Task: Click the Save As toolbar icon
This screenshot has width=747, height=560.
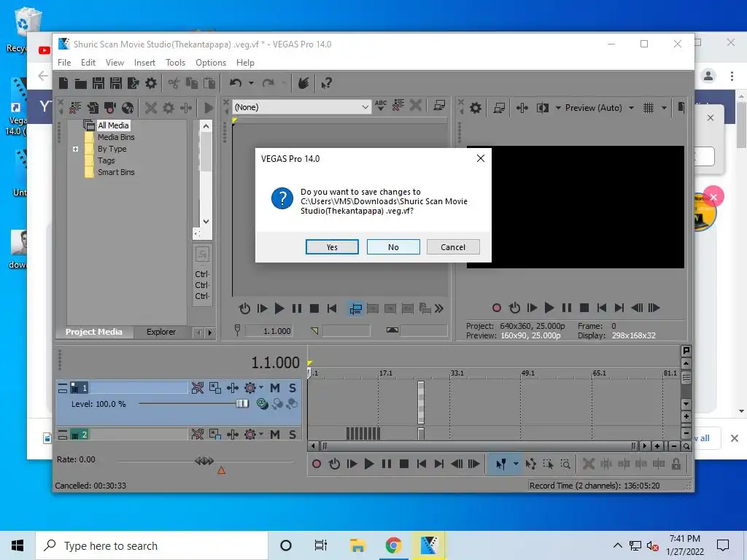Action: click(116, 83)
